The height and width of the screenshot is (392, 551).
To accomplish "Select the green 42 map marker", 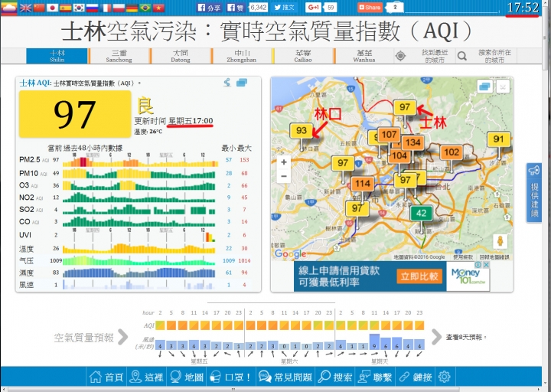I will (421, 213).
